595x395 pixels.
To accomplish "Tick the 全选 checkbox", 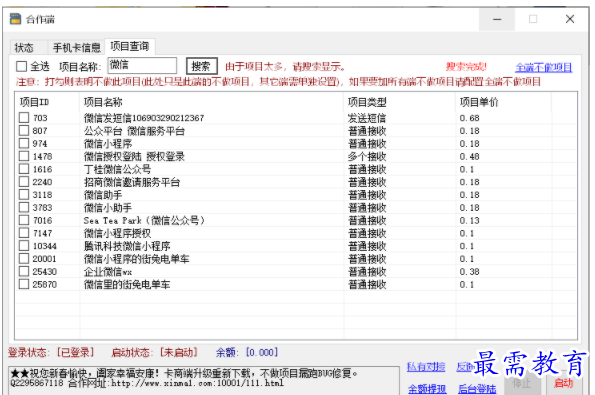I will pyautogui.click(x=22, y=67).
